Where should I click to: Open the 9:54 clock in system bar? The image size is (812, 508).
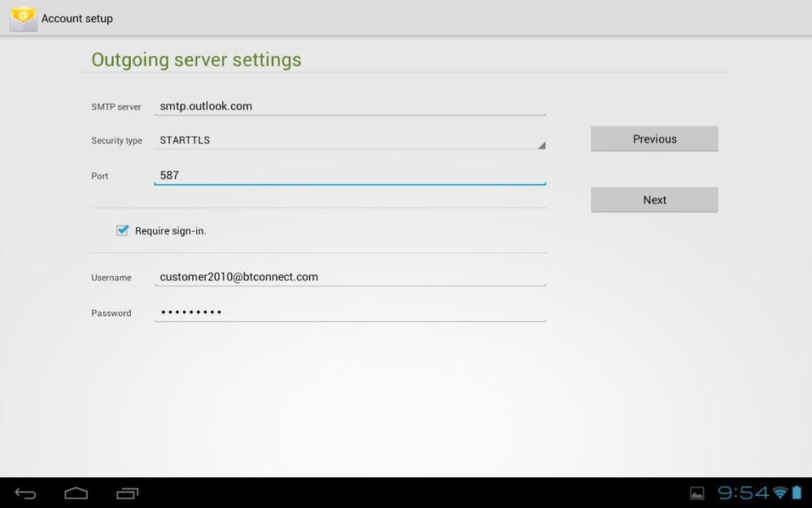[x=742, y=493]
